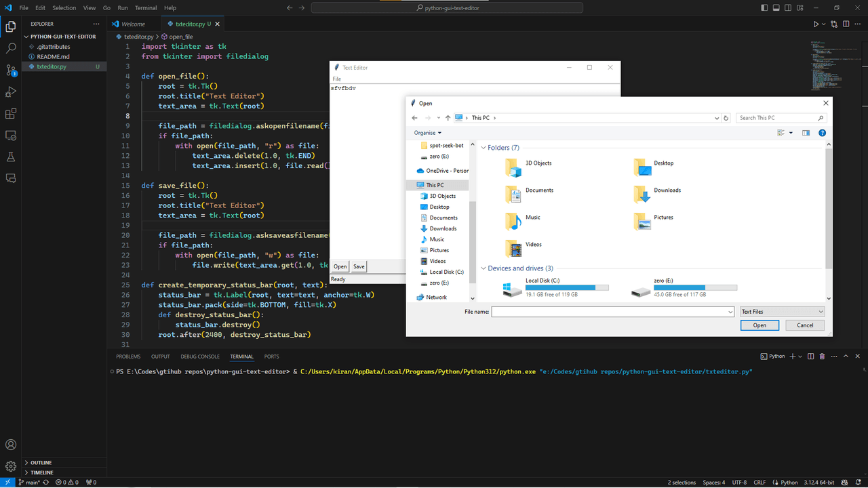
Task: Click the Accounts icon in activity bar
Action: [11, 445]
